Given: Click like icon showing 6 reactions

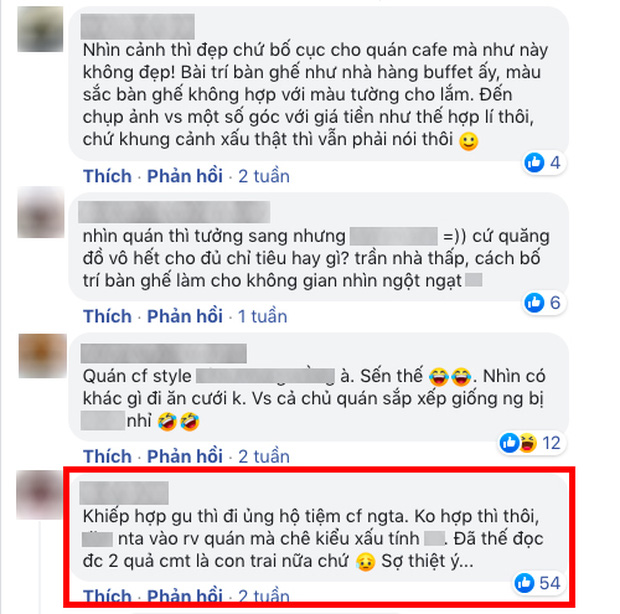Looking at the screenshot, I should pos(534,303).
